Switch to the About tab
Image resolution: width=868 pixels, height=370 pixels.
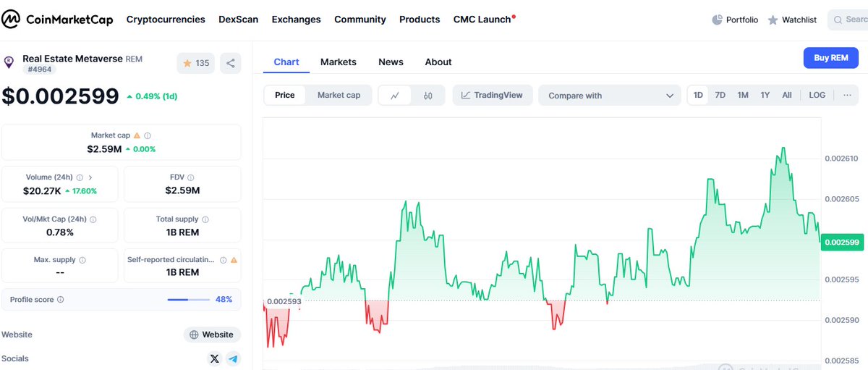[438, 62]
